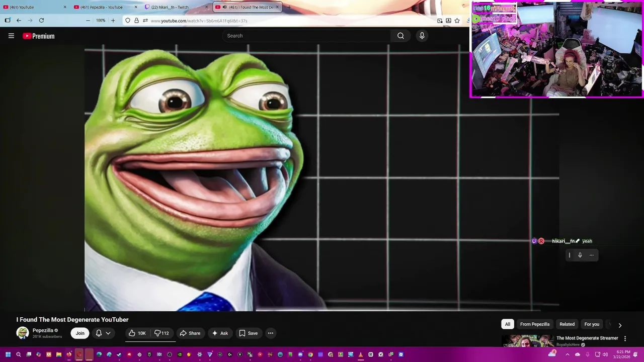Reload the current page

41,21
